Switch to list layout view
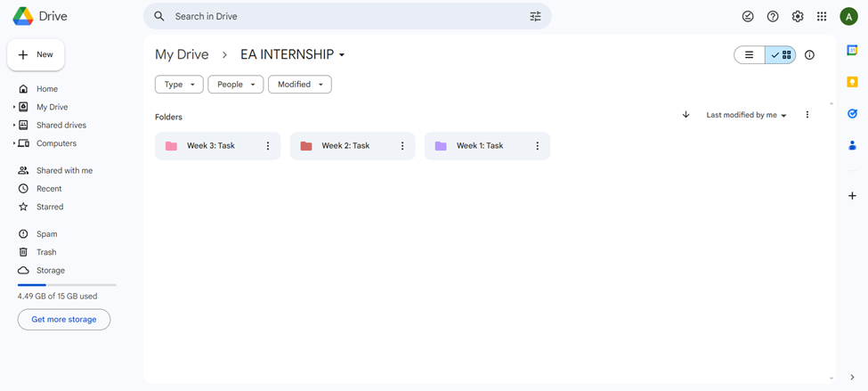868x391 pixels. coord(750,55)
